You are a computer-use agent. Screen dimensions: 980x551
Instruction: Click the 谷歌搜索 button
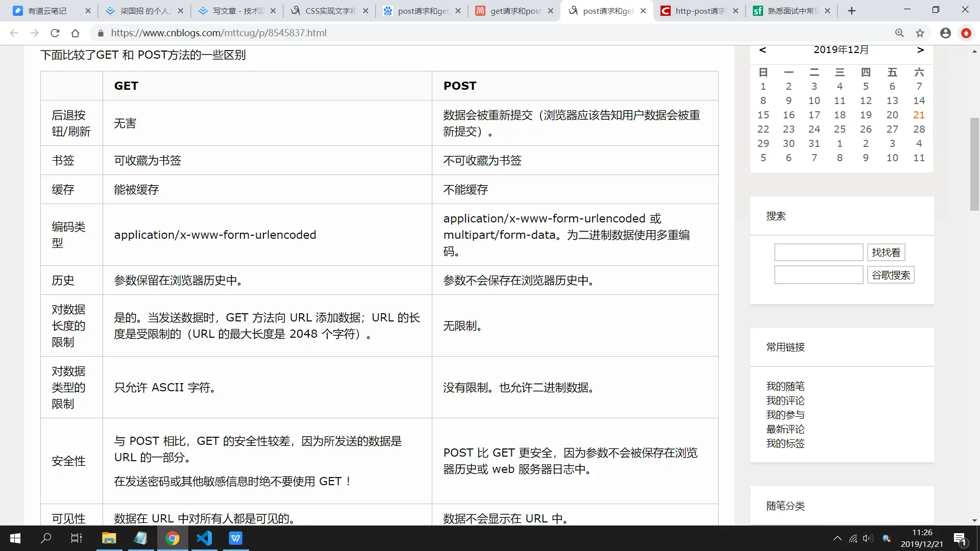(890, 275)
